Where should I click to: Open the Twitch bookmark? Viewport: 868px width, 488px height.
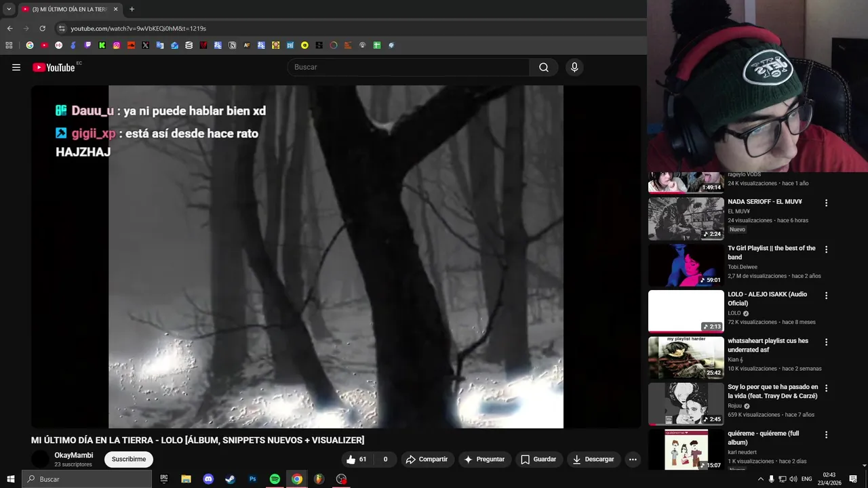[87, 45]
